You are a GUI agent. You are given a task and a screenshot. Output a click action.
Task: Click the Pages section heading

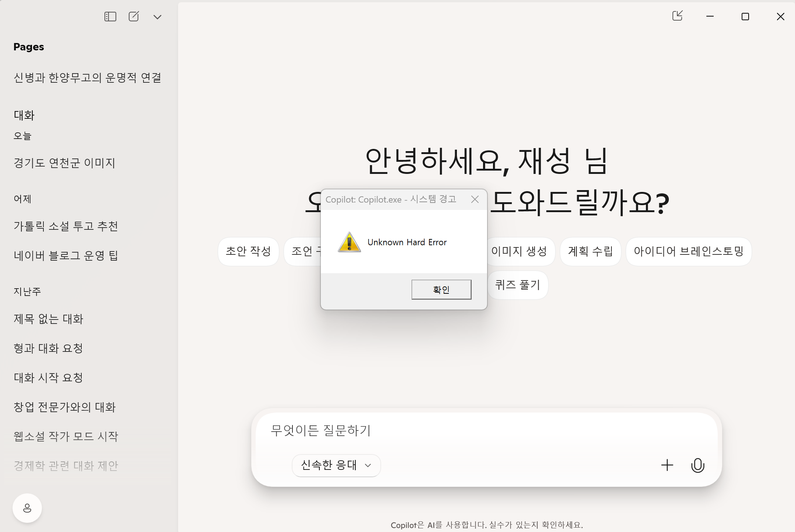29,47
